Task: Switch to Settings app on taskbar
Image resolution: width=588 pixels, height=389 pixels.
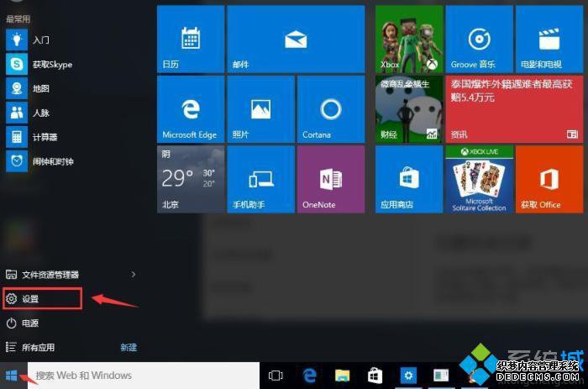Action: tap(408, 375)
